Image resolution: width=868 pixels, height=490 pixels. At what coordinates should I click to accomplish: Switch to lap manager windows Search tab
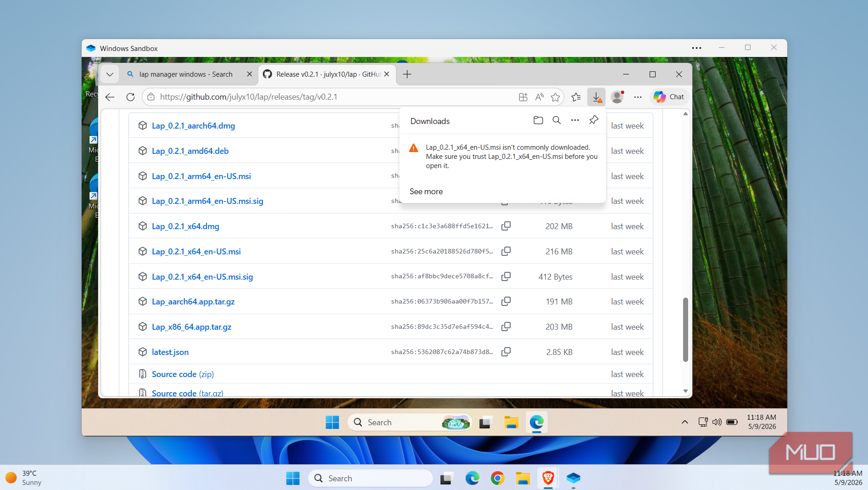[186, 74]
